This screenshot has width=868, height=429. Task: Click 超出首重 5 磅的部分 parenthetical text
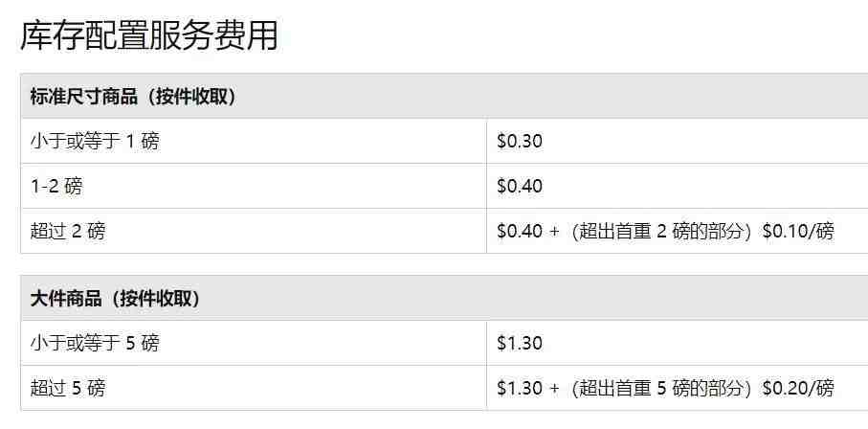point(660,388)
